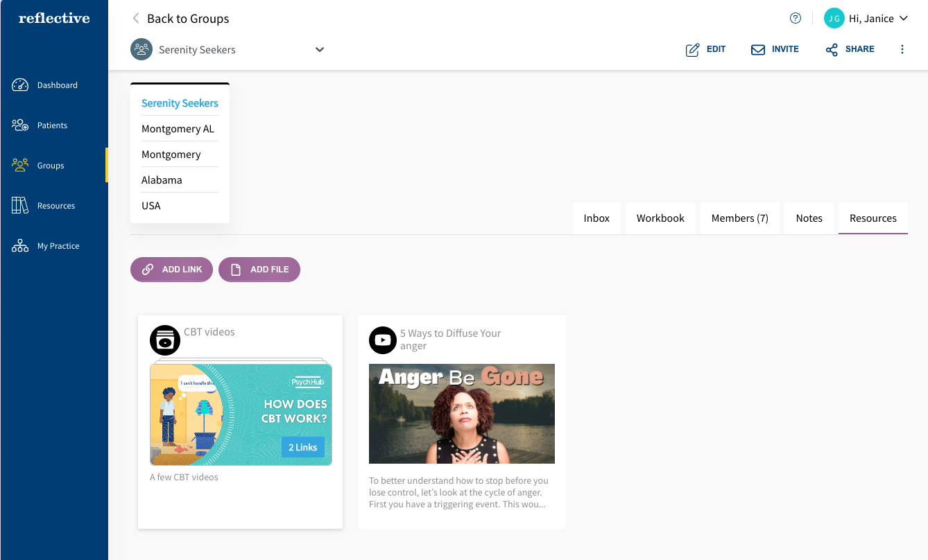Switch to the Inbox tab
The image size is (928, 560).
(x=596, y=218)
